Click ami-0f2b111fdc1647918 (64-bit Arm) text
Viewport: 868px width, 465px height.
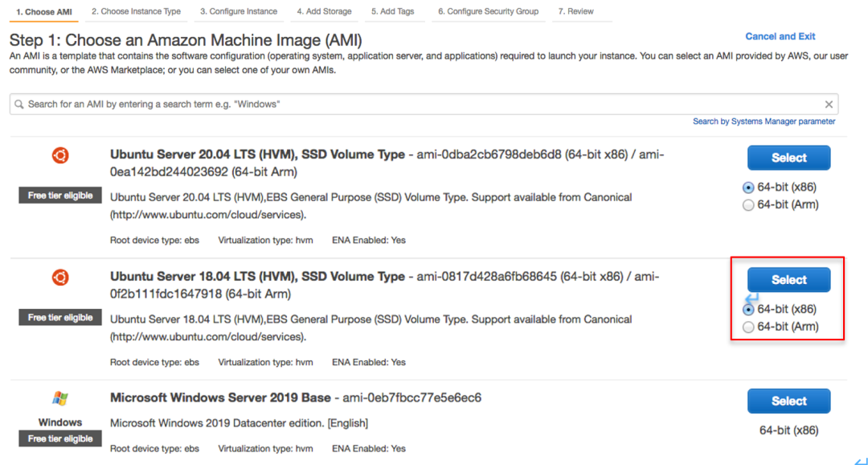(x=200, y=294)
